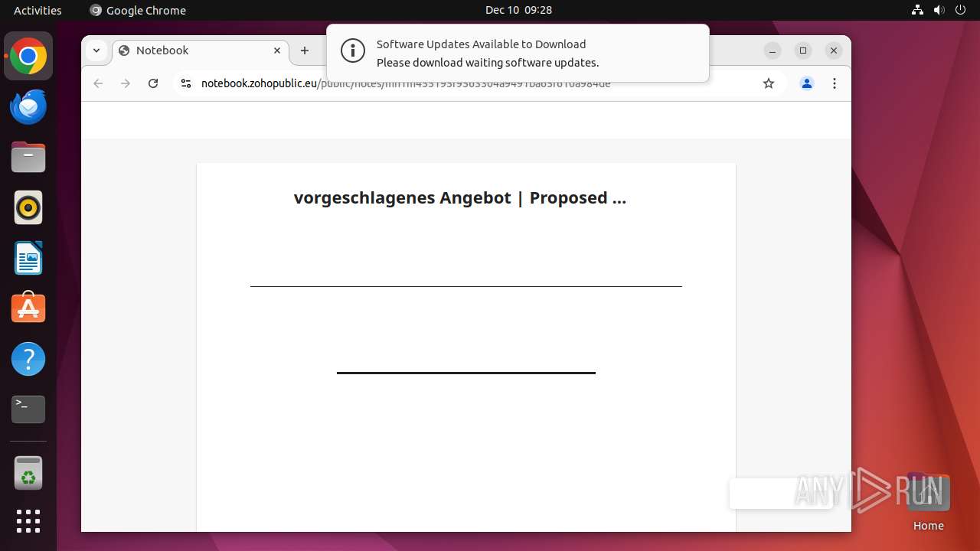Click the notification info icon
The height and width of the screenshot is (551, 980).
tap(353, 51)
